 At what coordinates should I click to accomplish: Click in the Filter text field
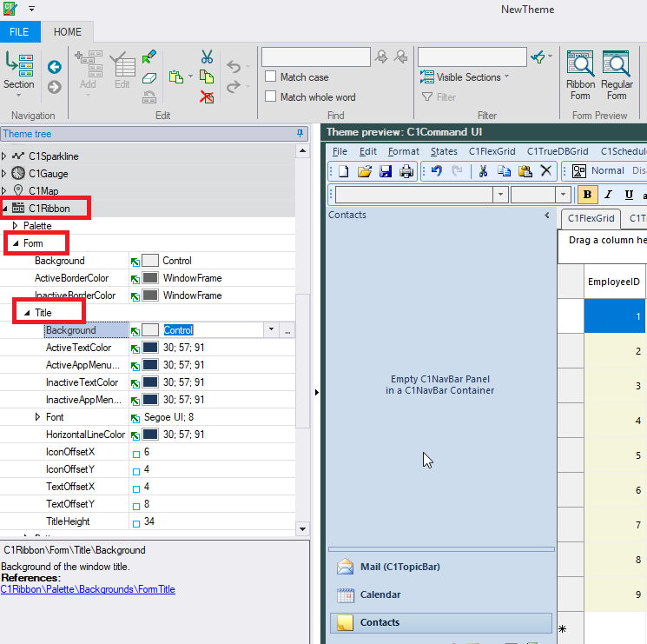pyautogui.click(x=472, y=57)
